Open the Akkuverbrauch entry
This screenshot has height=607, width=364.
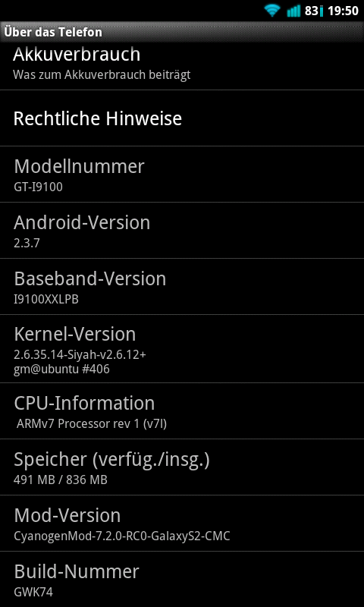[x=182, y=66]
